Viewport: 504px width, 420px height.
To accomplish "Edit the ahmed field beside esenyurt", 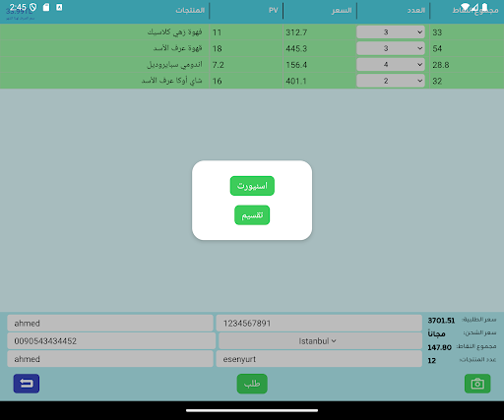I will coord(110,359).
